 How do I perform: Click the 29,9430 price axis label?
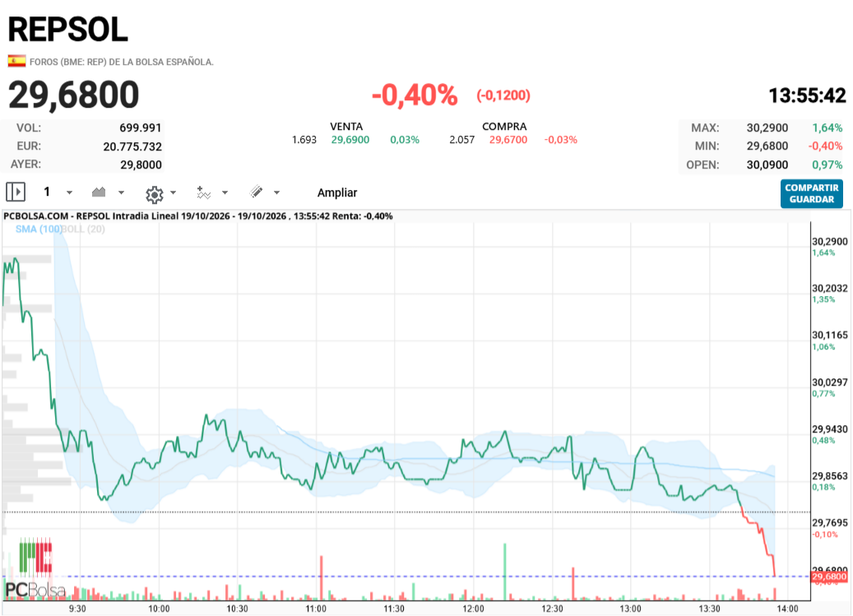830,429
